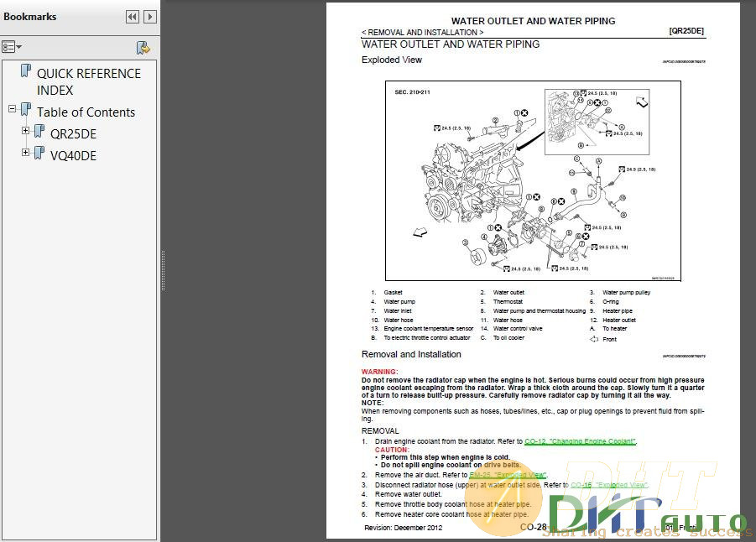Click the red "WARNING:" label
This screenshot has height=542, width=756.
(x=379, y=372)
